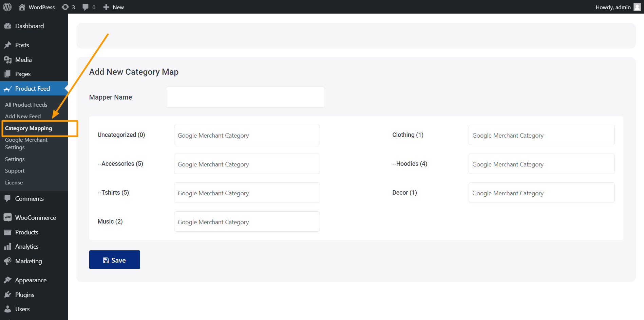Viewport: 644px width, 320px height.
Task: Open the Pages menu
Action: (34, 74)
